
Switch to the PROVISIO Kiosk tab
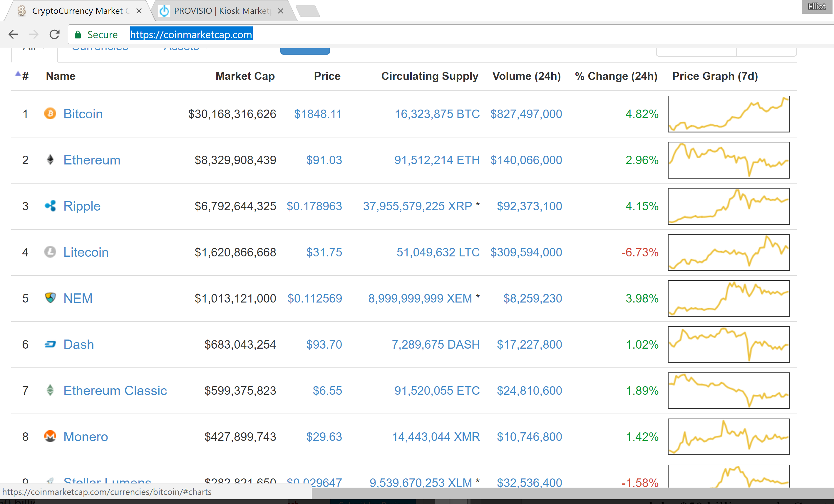point(223,11)
